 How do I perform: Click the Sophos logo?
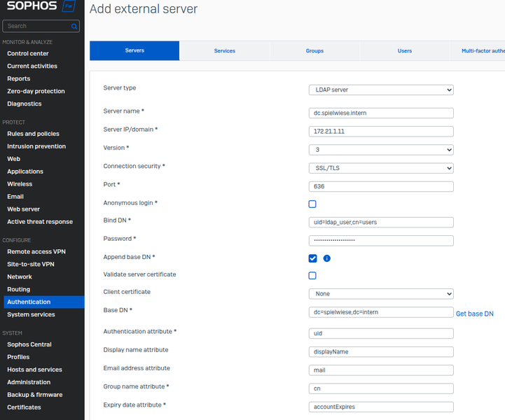click(32, 7)
